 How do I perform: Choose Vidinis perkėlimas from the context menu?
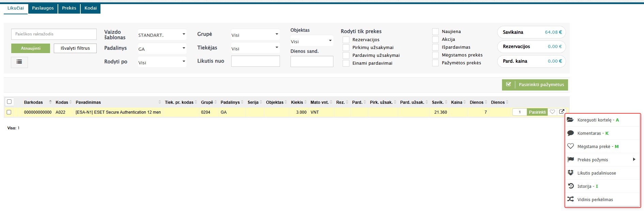[x=602, y=200]
